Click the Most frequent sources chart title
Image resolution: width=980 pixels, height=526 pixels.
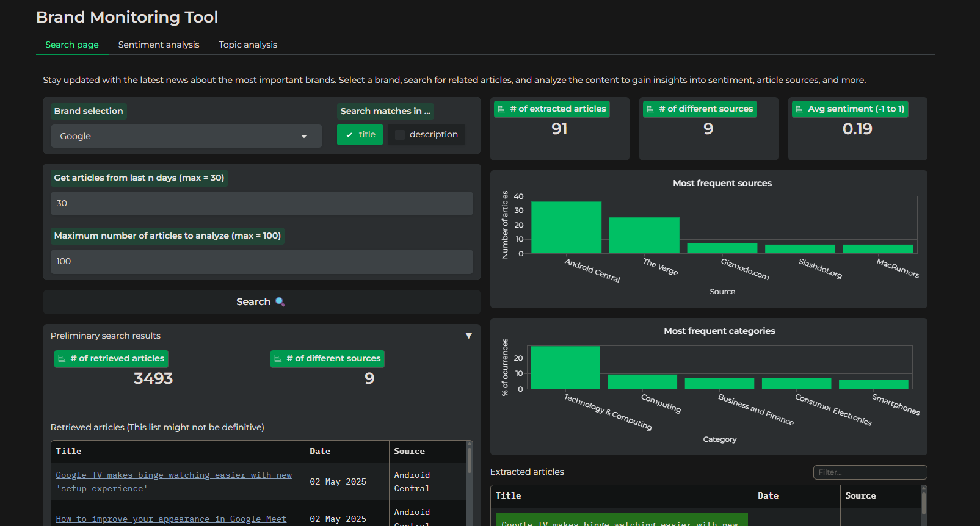pyautogui.click(x=722, y=183)
